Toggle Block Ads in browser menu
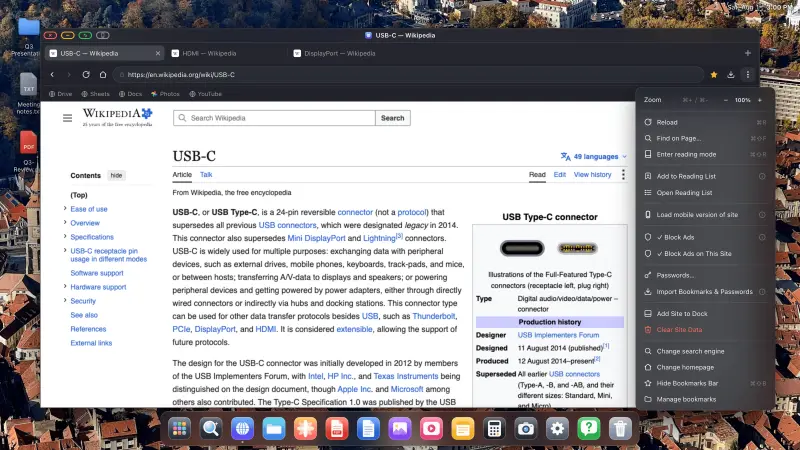 [705, 237]
